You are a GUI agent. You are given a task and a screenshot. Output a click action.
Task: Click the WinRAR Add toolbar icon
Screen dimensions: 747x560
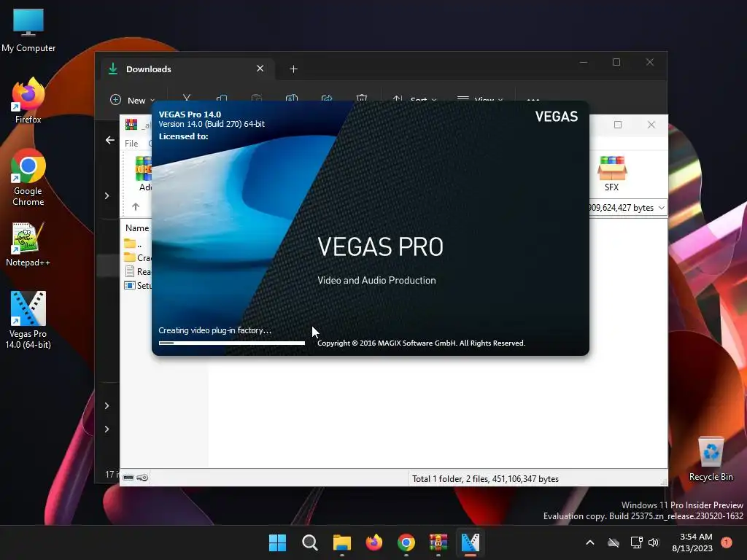click(144, 174)
